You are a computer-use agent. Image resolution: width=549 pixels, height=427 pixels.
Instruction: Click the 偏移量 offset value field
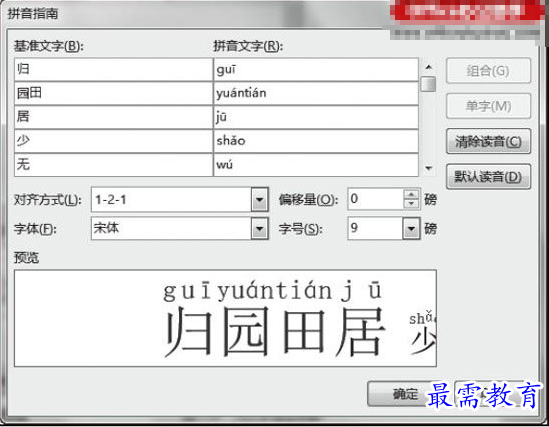tap(375, 199)
